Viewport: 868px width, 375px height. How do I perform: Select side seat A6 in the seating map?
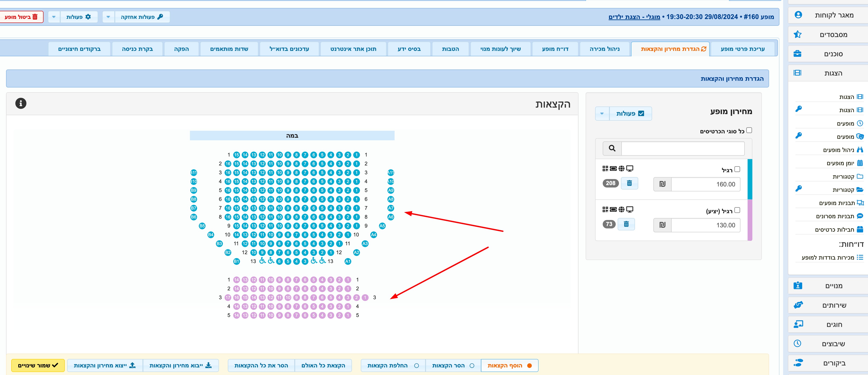pyautogui.click(x=390, y=217)
